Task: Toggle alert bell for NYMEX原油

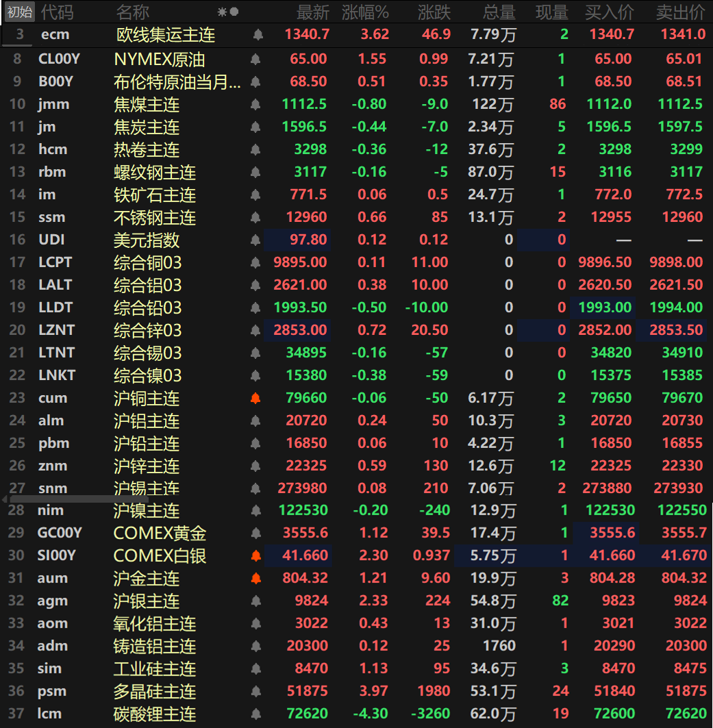Action: tap(255, 60)
